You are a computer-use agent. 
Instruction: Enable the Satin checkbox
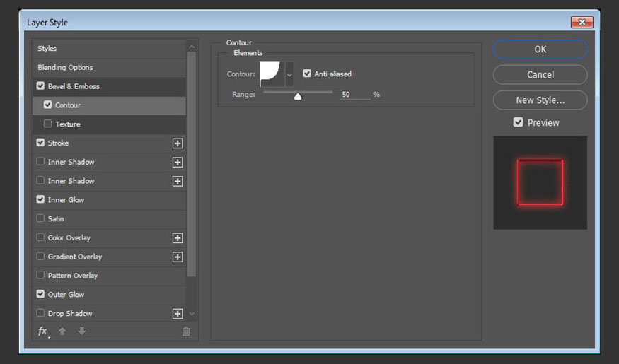(40, 218)
